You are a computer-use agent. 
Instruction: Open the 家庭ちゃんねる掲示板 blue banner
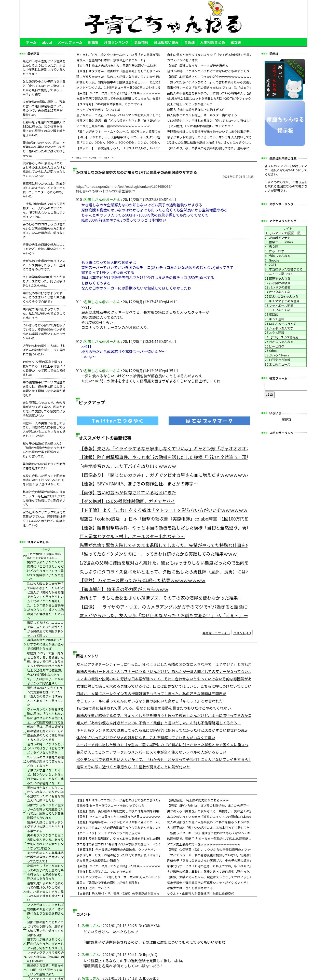(285, 124)
